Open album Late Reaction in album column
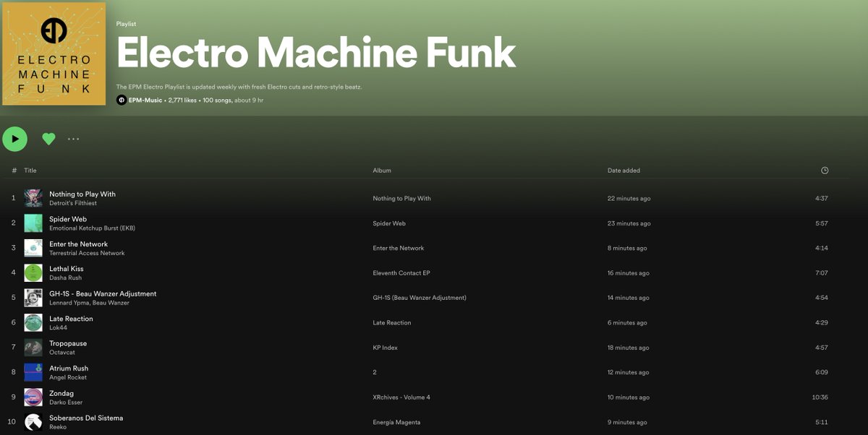This screenshot has width=868, height=435. click(392, 323)
